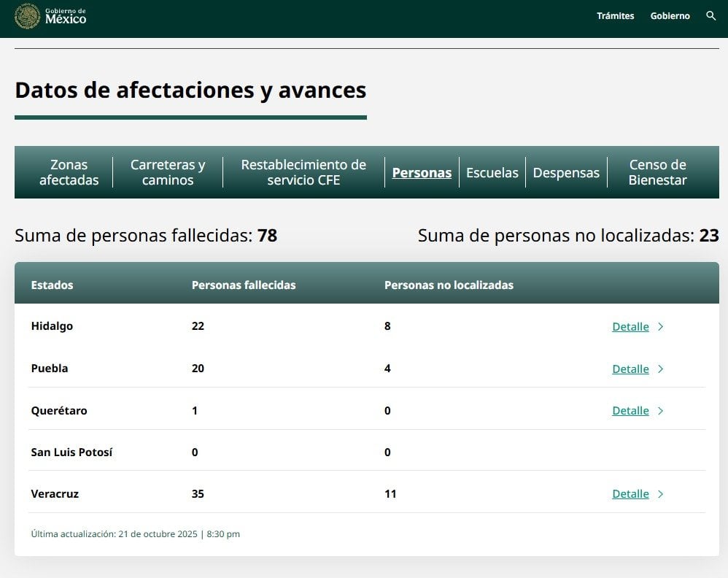728x578 pixels.
Task: Select the Carreteras y caminos tab
Action: (168, 172)
